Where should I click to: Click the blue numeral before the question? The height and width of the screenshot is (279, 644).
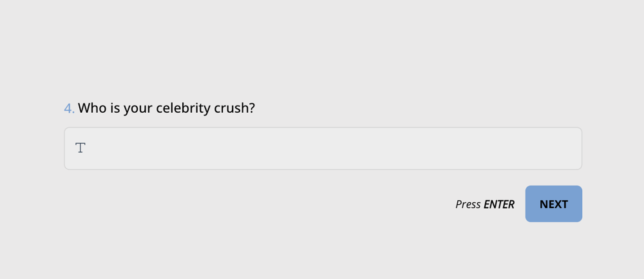coord(69,108)
